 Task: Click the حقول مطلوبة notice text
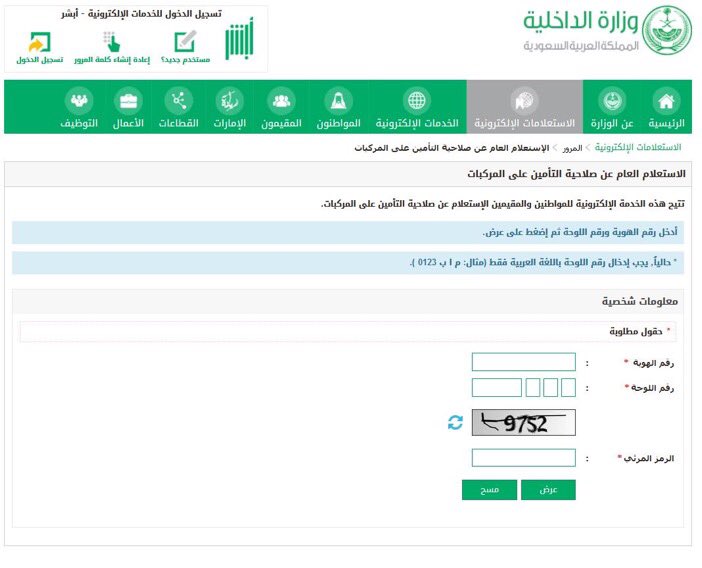636,331
